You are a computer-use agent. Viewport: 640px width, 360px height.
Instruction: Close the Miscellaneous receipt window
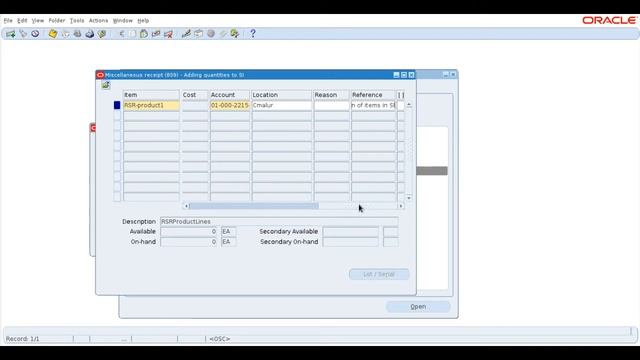[x=411, y=75]
